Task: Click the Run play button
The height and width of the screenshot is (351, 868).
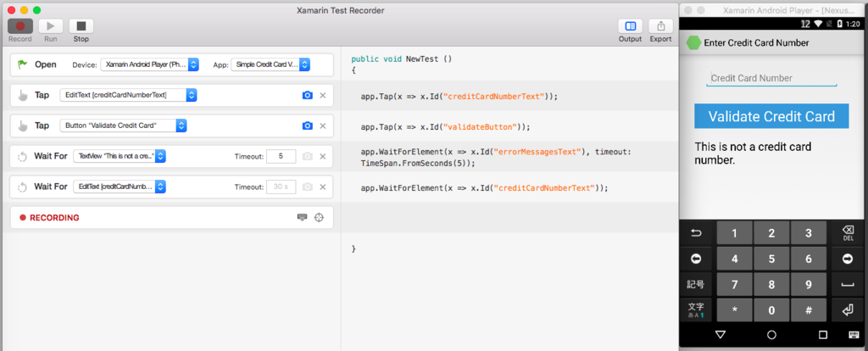Action: pyautogui.click(x=50, y=26)
